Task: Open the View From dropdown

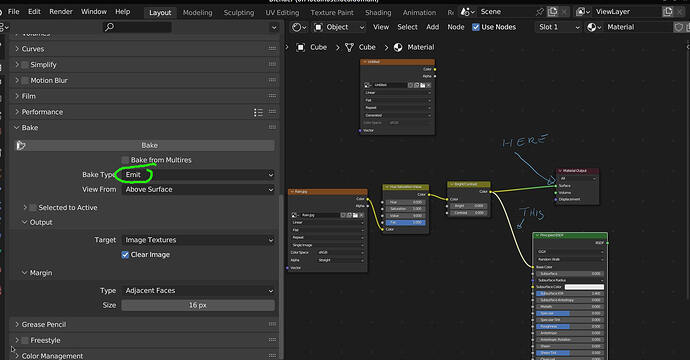Action: click(198, 190)
